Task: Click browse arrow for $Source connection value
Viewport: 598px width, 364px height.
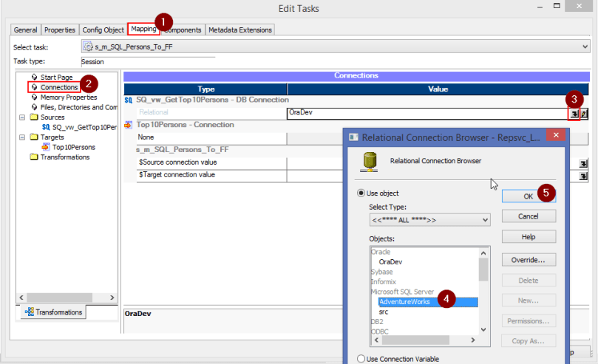Action: (x=583, y=162)
